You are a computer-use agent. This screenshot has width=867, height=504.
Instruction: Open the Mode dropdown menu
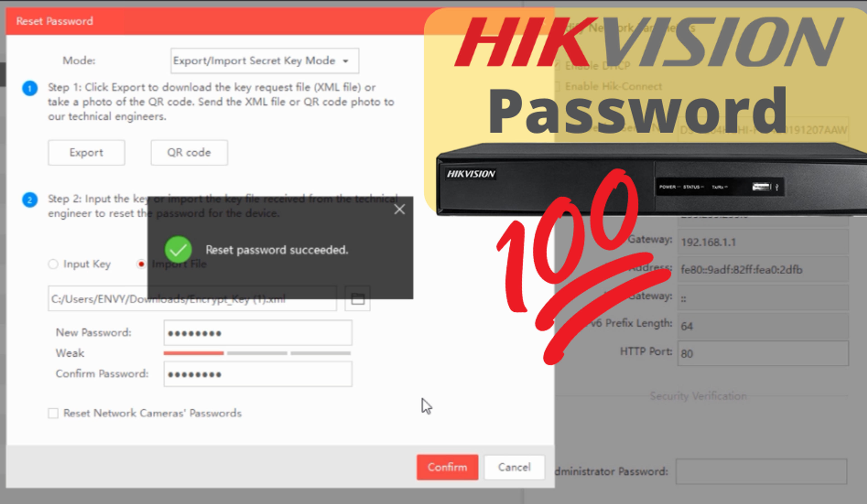coord(265,60)
